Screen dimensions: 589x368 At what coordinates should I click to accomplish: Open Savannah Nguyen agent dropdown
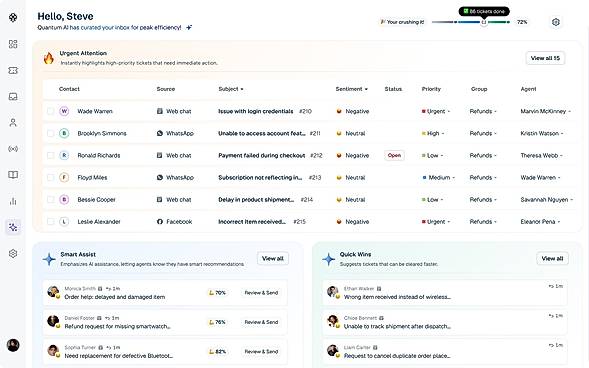click(547, 199)
